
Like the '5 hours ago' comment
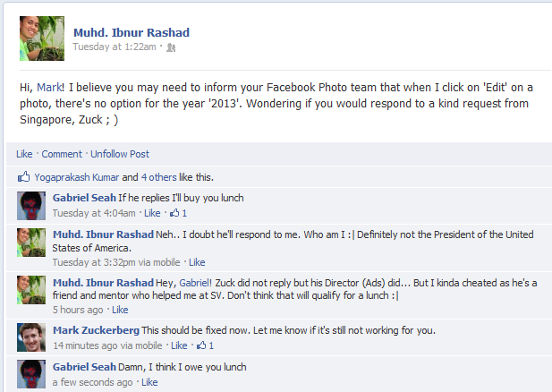pyautogui.click(x=120, y=310)
